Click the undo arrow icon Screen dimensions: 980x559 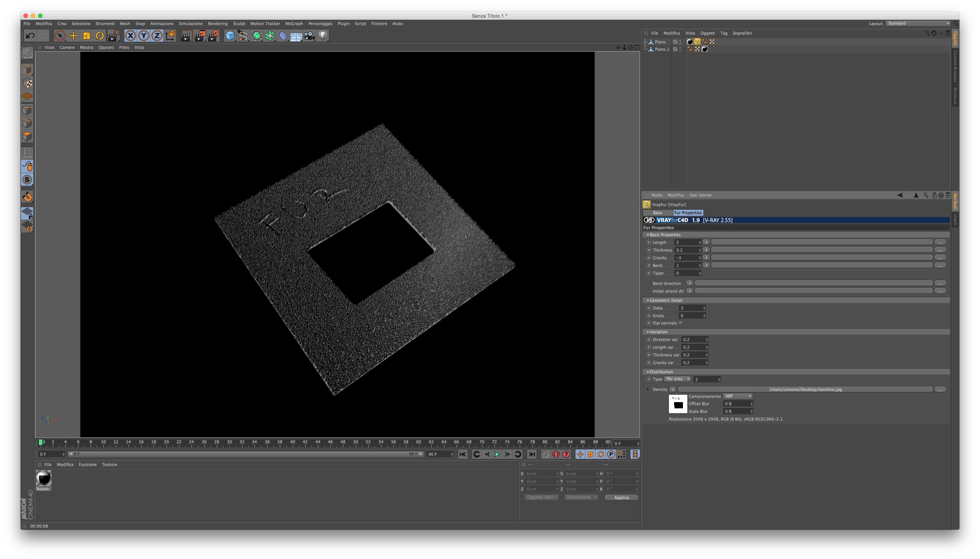pos(30,36)
